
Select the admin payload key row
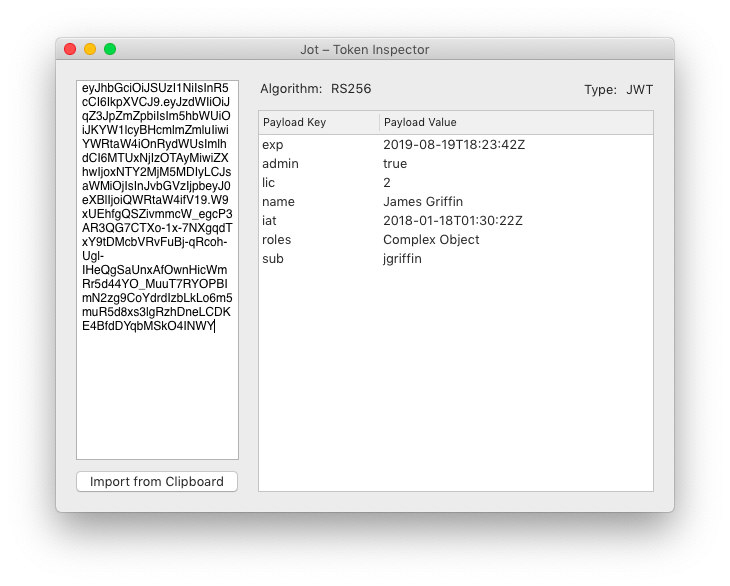(x=280, y=164)
